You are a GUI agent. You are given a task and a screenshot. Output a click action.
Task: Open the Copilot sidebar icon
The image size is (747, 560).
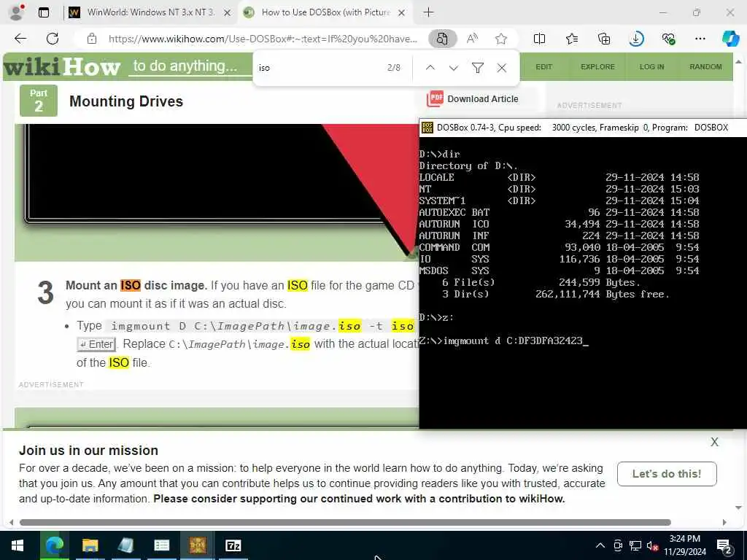[730, 39]
